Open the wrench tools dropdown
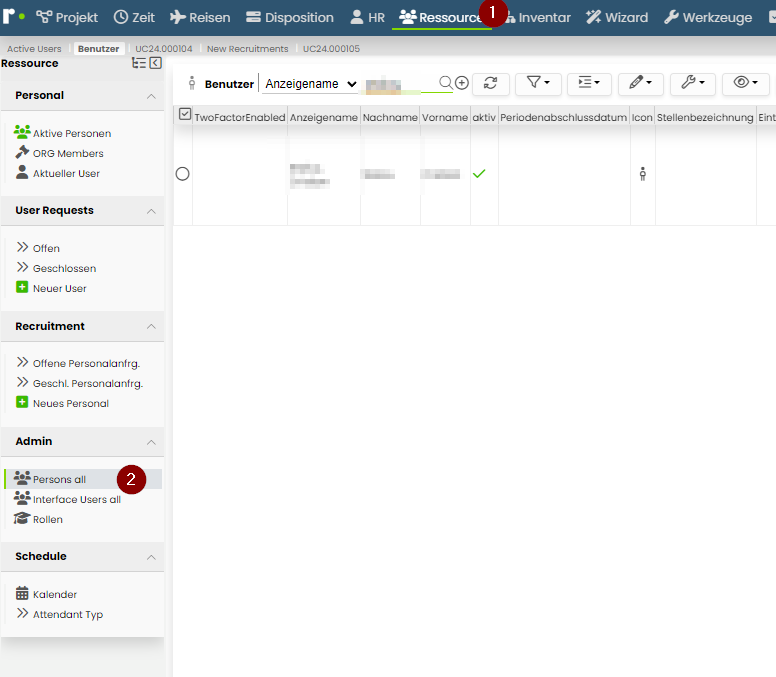Image resolution: width=776 pixels, height=677 pixels. 692,83
